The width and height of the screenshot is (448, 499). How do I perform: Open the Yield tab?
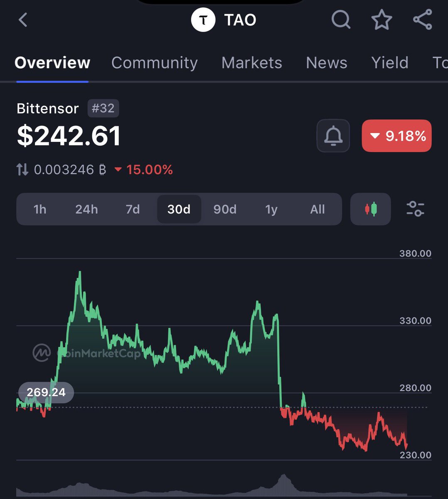tap(390, 63)
